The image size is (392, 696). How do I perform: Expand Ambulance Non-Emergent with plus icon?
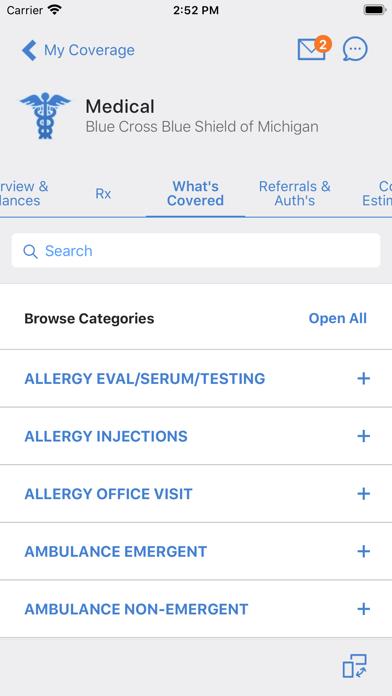pos(364,609)
